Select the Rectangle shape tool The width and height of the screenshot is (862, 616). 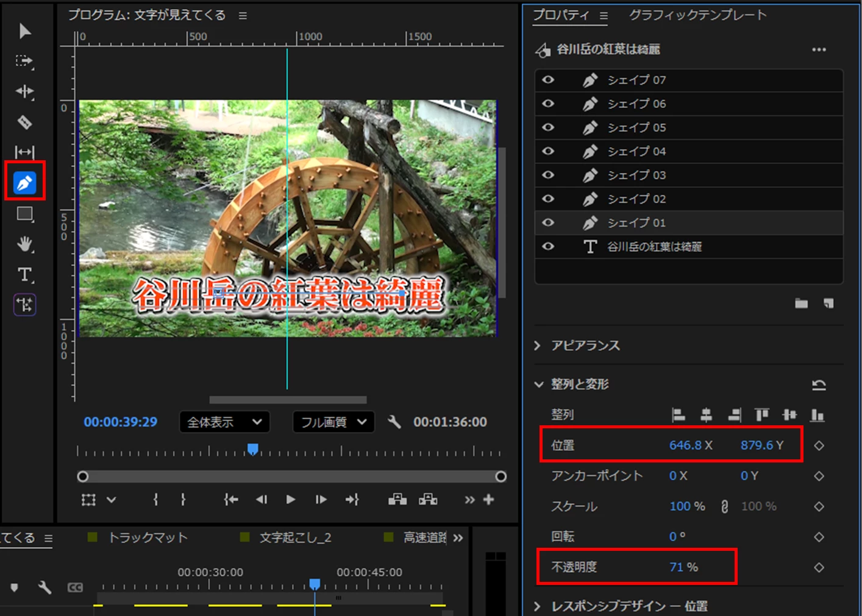[25, 213]
